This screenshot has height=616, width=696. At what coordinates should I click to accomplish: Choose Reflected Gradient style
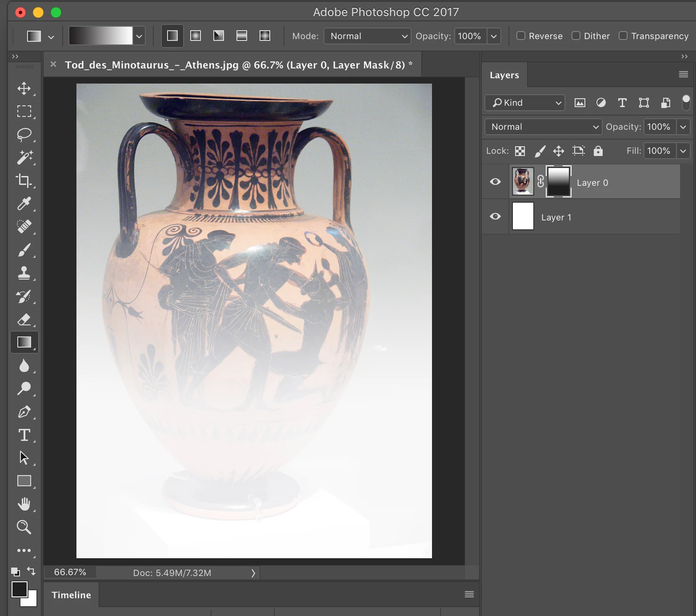pos(242,36)
